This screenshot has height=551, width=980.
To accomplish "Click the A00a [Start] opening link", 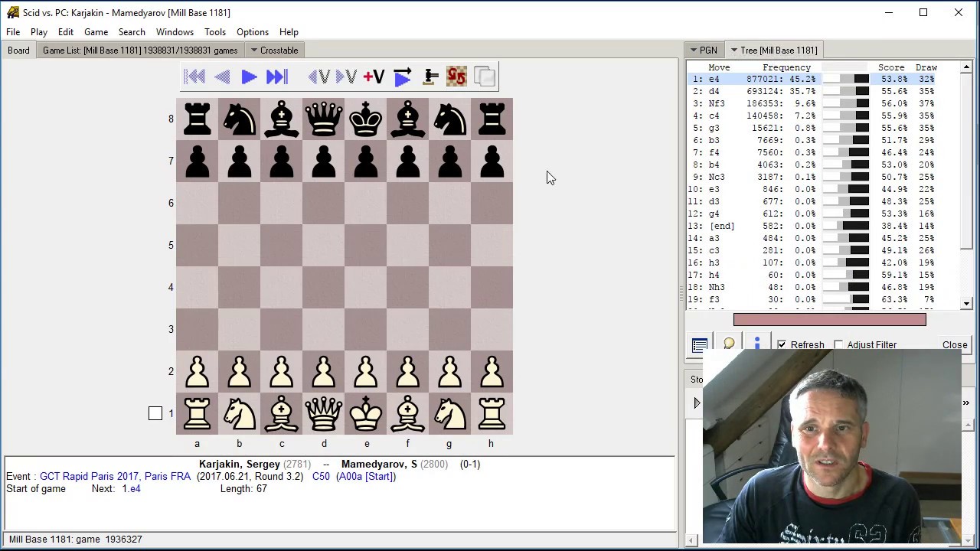I will [366, 477].
